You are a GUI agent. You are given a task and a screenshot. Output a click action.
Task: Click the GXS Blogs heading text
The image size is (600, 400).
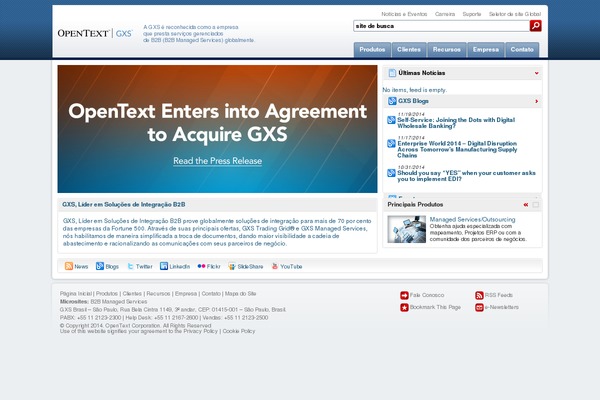coord(413,101)
